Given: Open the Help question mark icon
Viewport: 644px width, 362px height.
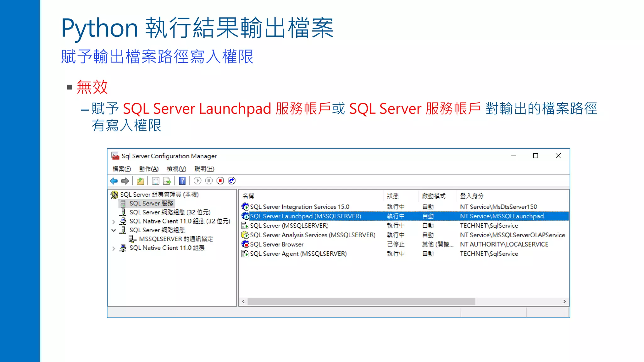Looking at the screenshot, I should point(182,181).
